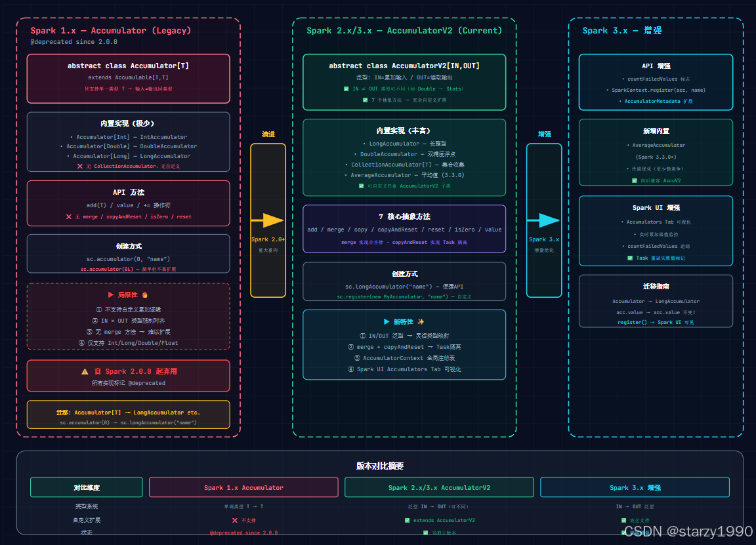The height and width of the screenshot is (545, 756).
Task: Click the 迁移指南 heading
Action: (656, 286)
